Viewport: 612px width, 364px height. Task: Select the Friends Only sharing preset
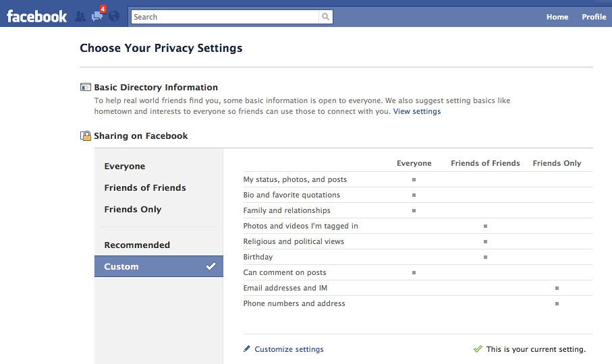click(x=133, y=210)
